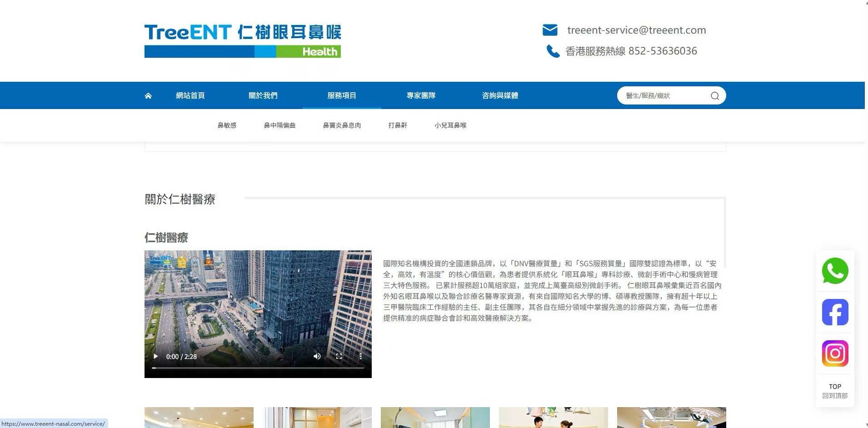Open the Facebook page icon
The height and width of the screenshot is (428, 868).
(835, 312)
